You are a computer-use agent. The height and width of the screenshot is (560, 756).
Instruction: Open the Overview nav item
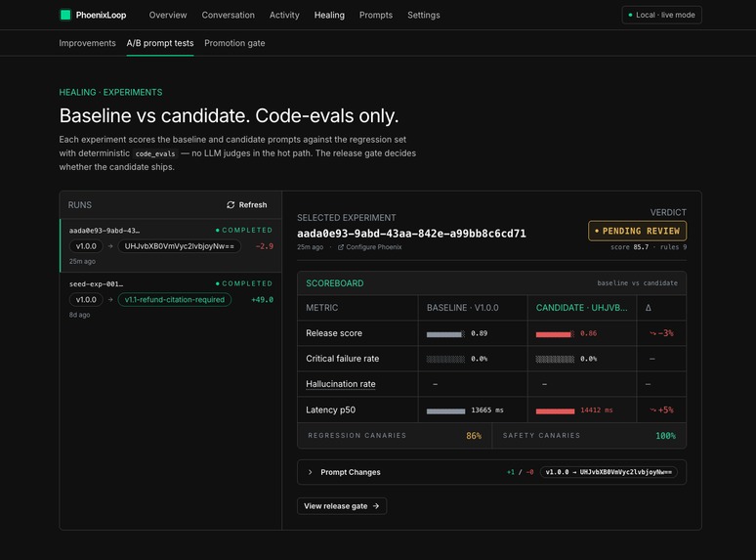[168, 15]
